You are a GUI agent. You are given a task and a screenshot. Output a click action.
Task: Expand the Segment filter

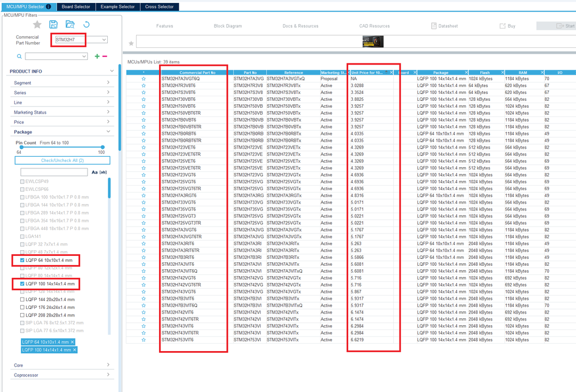108,82
